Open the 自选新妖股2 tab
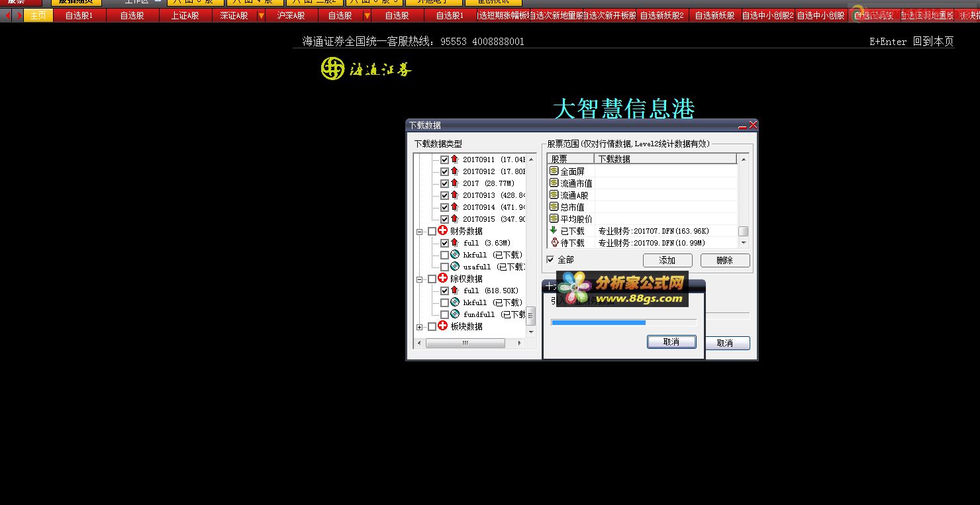Viewport: 980px width, 505px height. tap(662, 15)
